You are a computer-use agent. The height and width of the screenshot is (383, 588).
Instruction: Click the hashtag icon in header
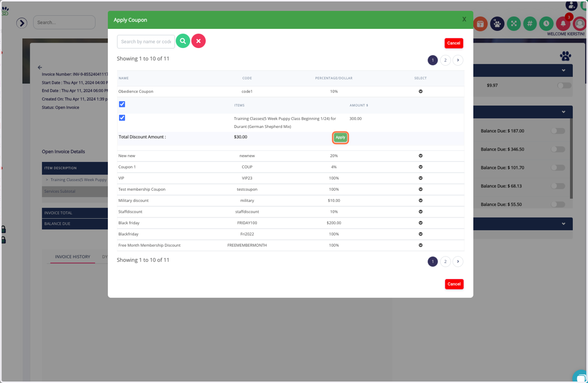point(530,24)
